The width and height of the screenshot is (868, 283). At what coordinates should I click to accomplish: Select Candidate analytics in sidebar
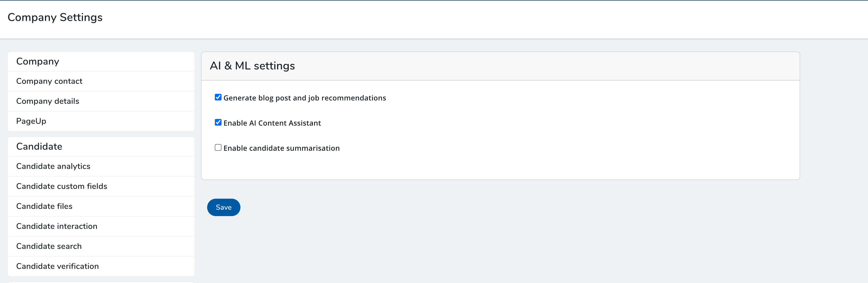[53, 166]
